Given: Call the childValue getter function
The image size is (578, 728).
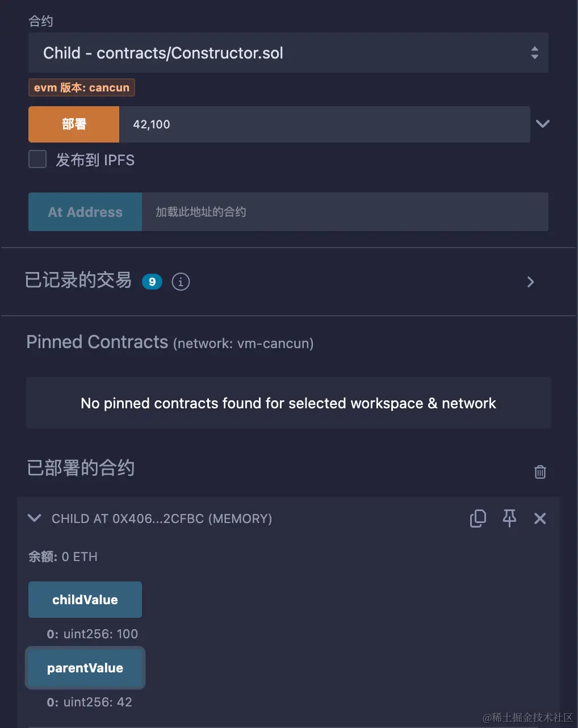Looking at the screenshot, I should tap(85, 600).
